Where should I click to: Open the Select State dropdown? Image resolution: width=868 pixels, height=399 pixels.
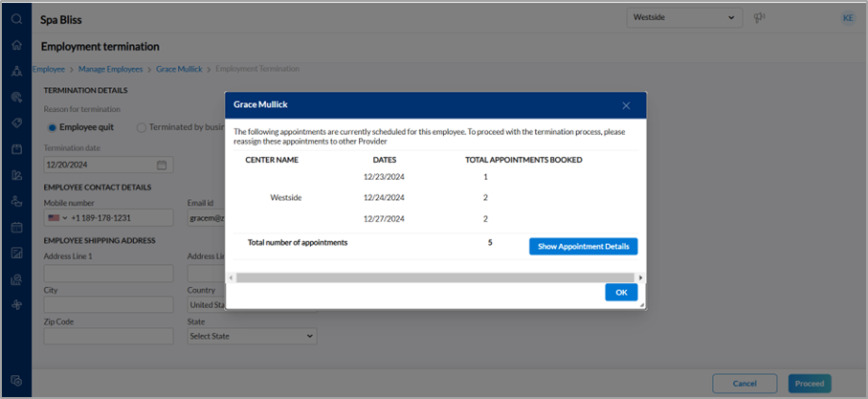tap(253, 336)
